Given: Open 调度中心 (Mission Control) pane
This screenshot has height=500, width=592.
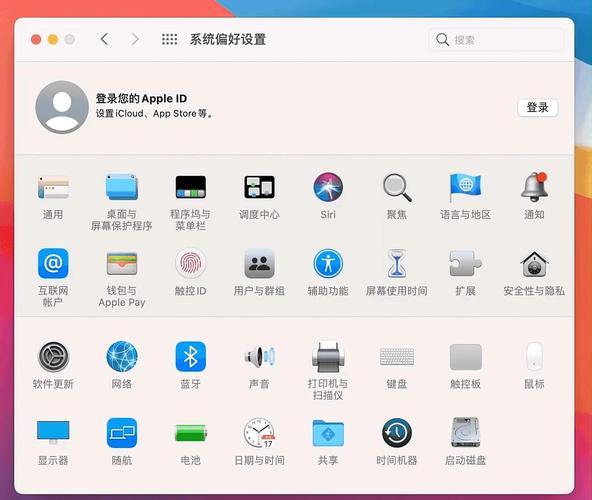Looking at the screenshot, I should coord(259,187).
